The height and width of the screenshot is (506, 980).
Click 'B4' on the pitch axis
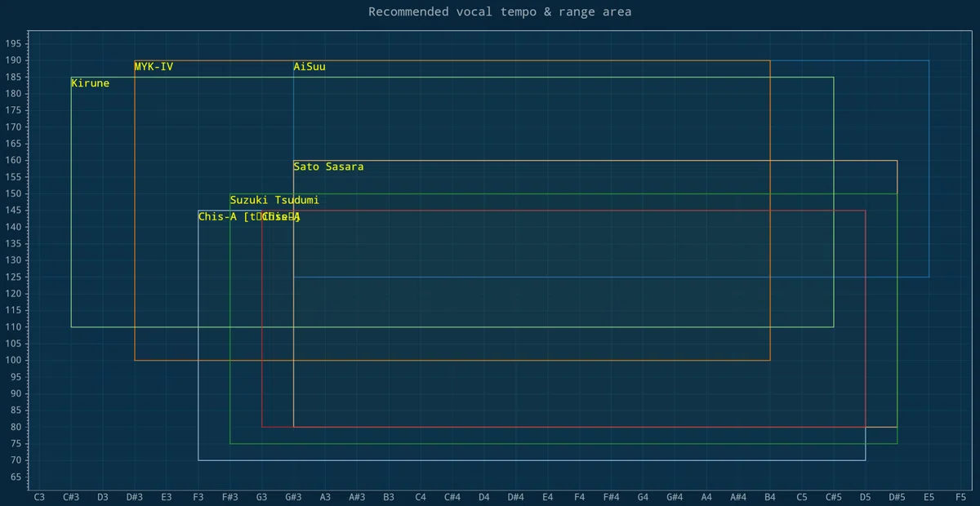click(x=770, y=496)
